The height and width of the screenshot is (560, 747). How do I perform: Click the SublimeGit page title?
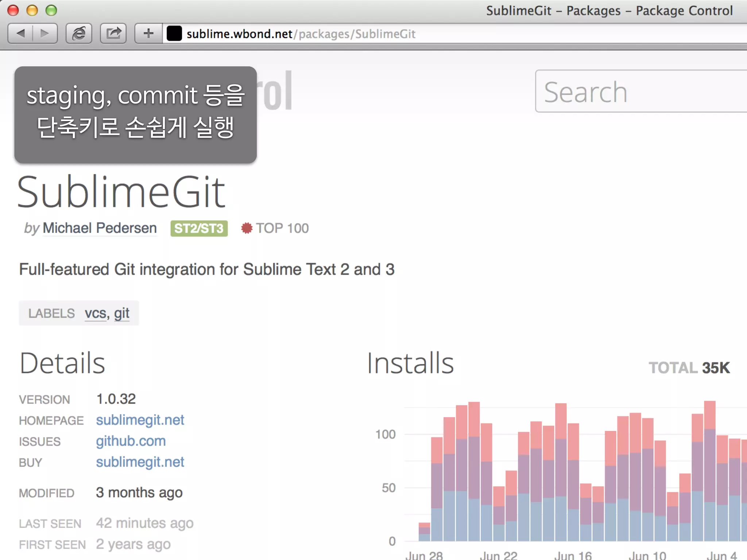[121, 191]
